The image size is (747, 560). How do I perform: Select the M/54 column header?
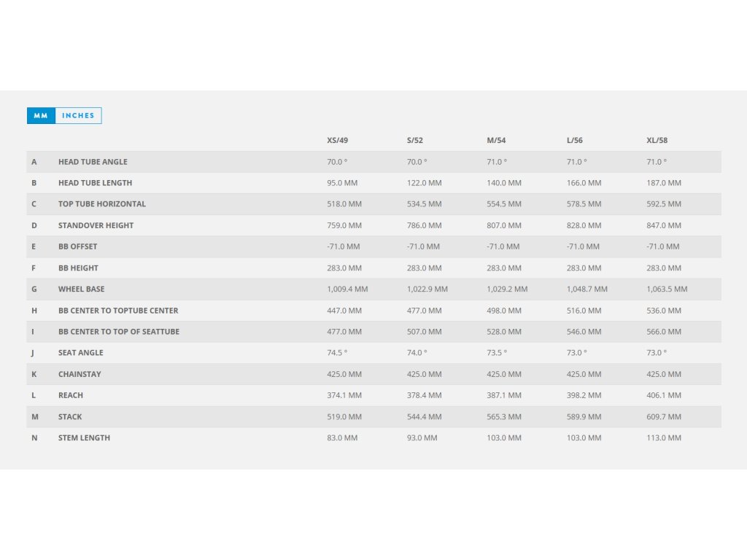[496, 141]
